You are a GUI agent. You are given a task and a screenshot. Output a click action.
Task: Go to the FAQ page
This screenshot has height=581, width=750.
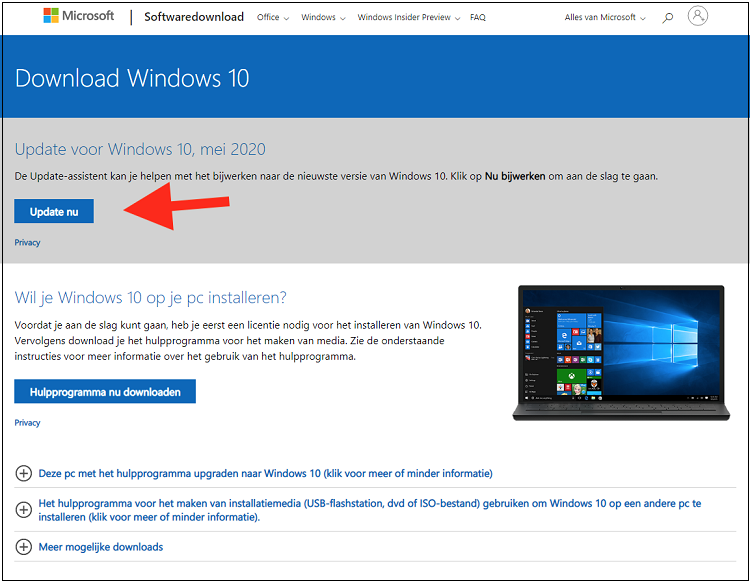[x=477, y=17]
